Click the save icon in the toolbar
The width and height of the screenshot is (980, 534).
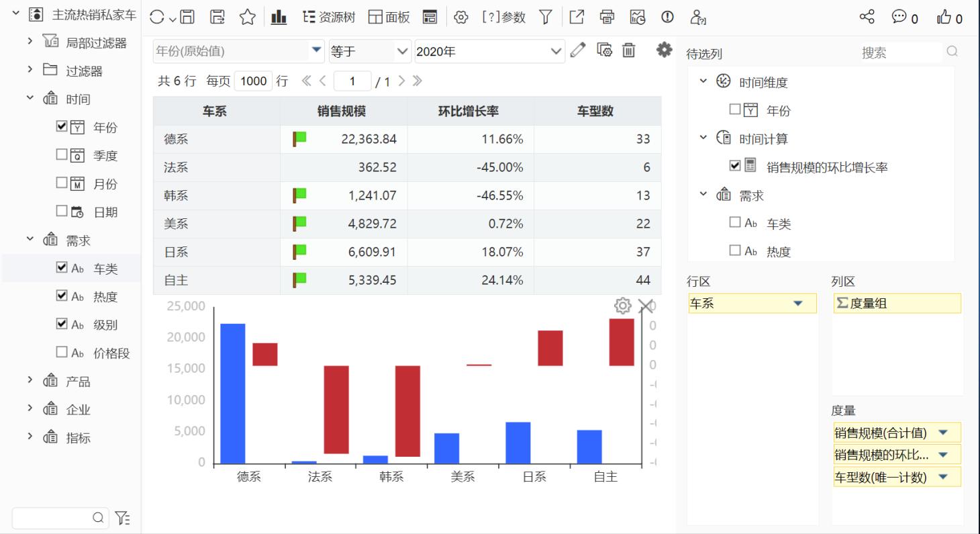[x=187, y=17]
